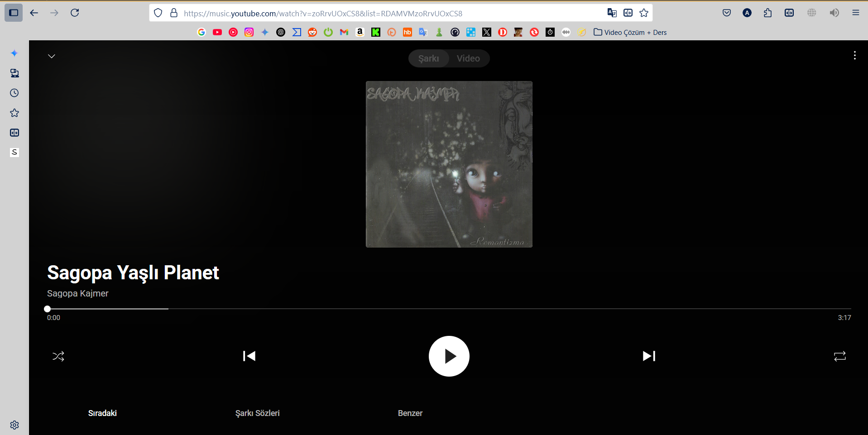Open the X (Twitter) bookmark
This screenshot has height=435, width=868.
pos(487,32)
